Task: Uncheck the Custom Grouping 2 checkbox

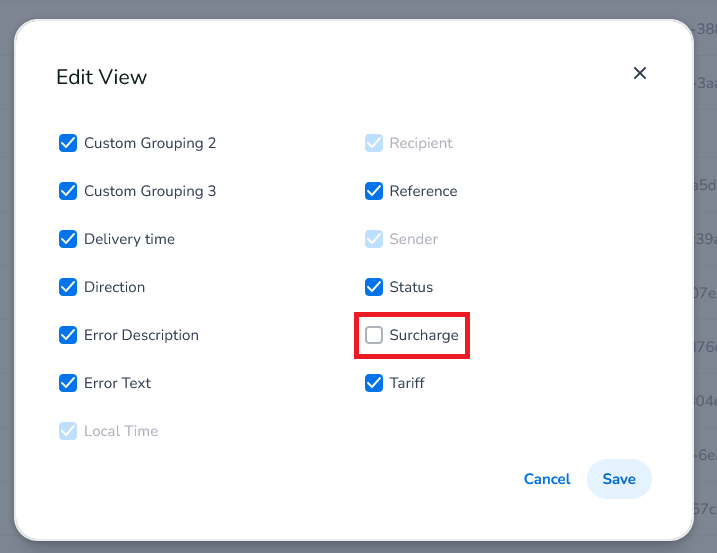Action: 68,143
